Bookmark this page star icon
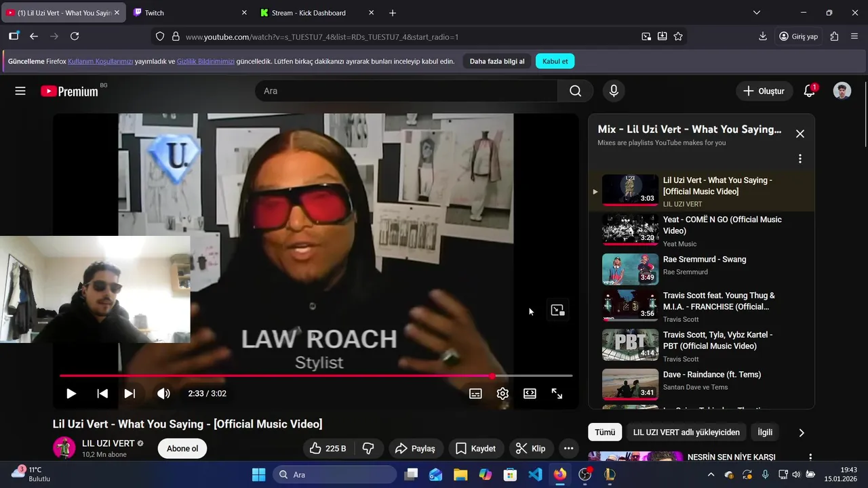The width and height of the screenshot is (868, 488). pyautogui.click(x=678, y=37)
